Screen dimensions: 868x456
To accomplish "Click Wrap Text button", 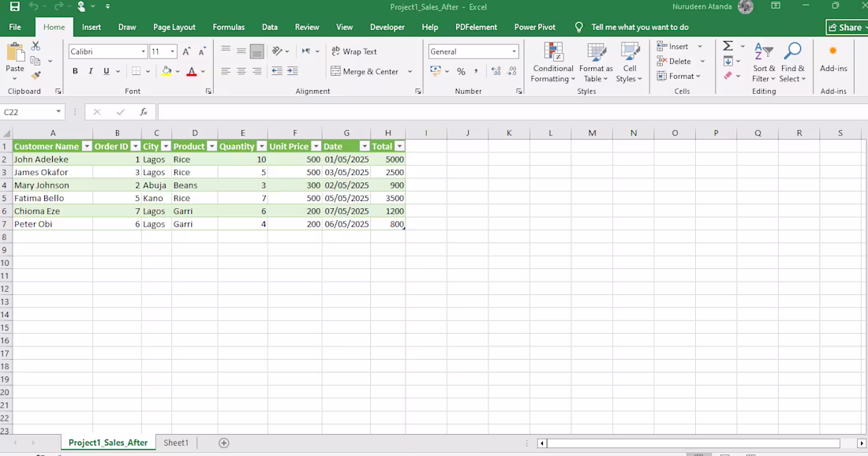I will [x=354, y=51].
